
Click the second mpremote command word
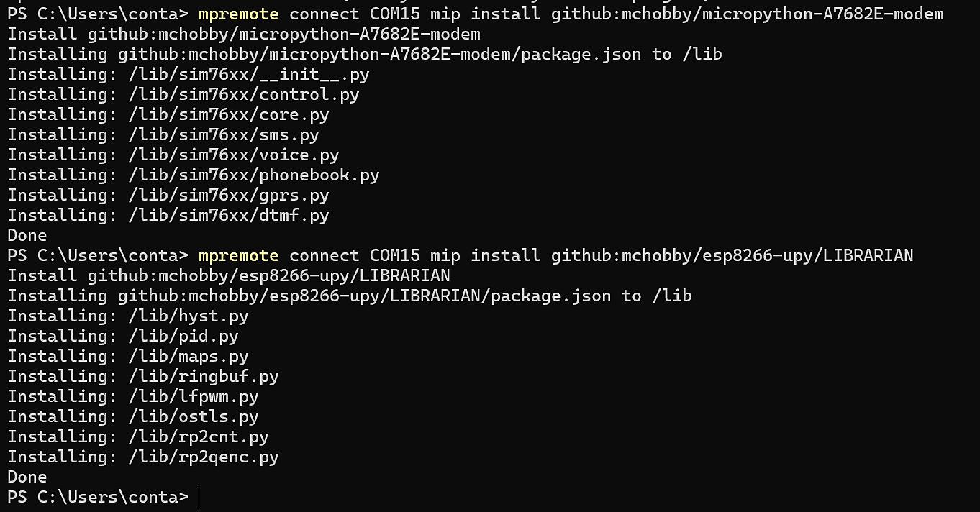238,255
